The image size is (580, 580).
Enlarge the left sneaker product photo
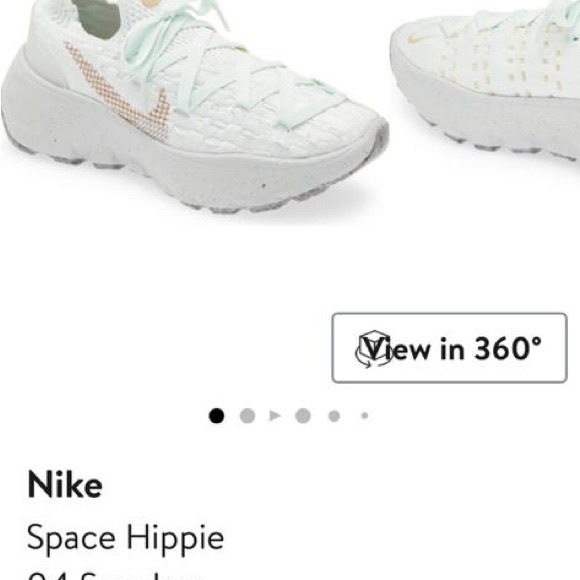[194, 107]
